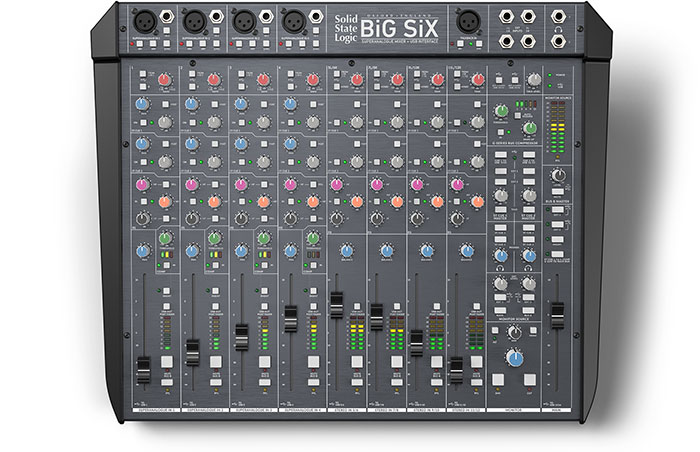This screenshot has height=452, width=700.
Task: Grab the Stereo In 9/10 fader
Action: pos(417,343)
